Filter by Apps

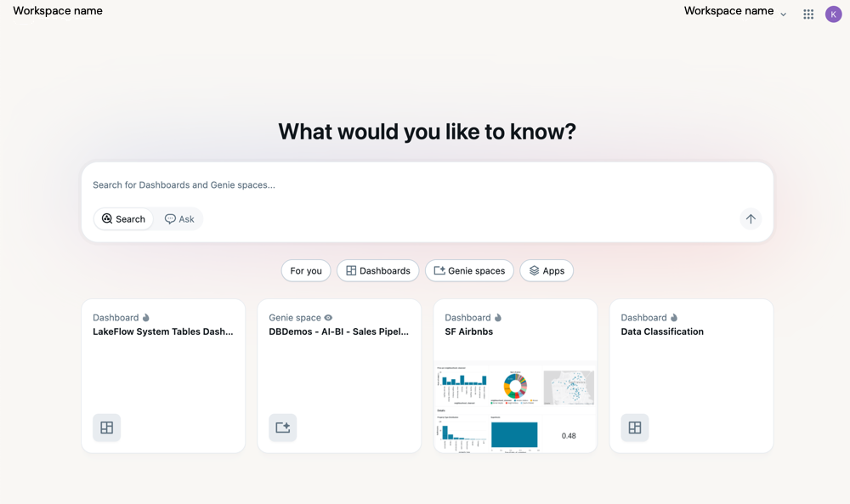tap(547, 270)
